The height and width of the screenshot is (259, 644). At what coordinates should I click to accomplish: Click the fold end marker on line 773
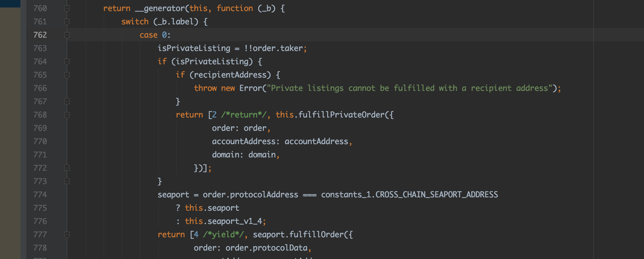pyautogui.click(x=67, y=181)
